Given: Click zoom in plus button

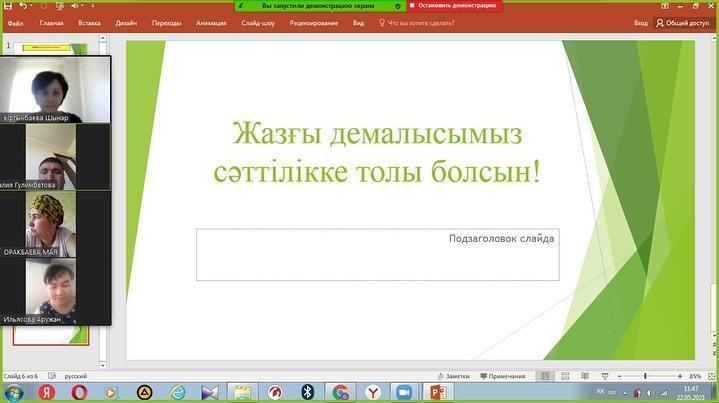Looking at the screenshot, I should click(680, 376).
